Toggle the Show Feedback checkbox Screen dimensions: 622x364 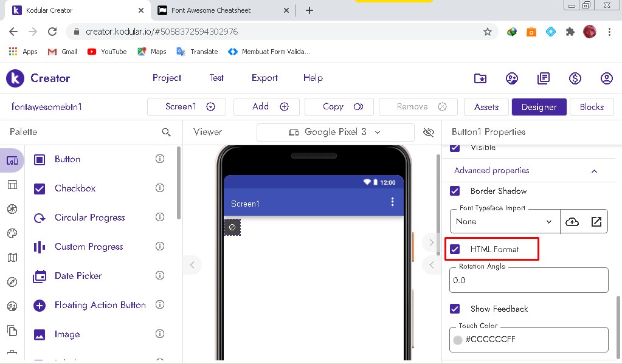point(455,309)
